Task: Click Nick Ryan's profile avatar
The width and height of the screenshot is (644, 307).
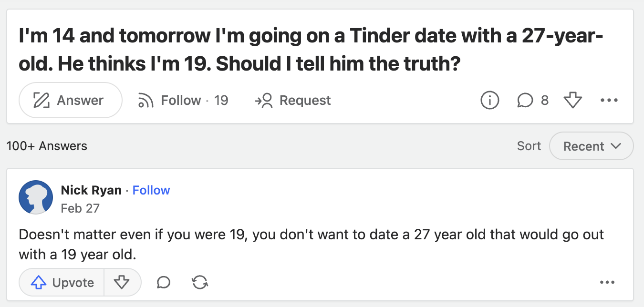Action: click(36, 196)
